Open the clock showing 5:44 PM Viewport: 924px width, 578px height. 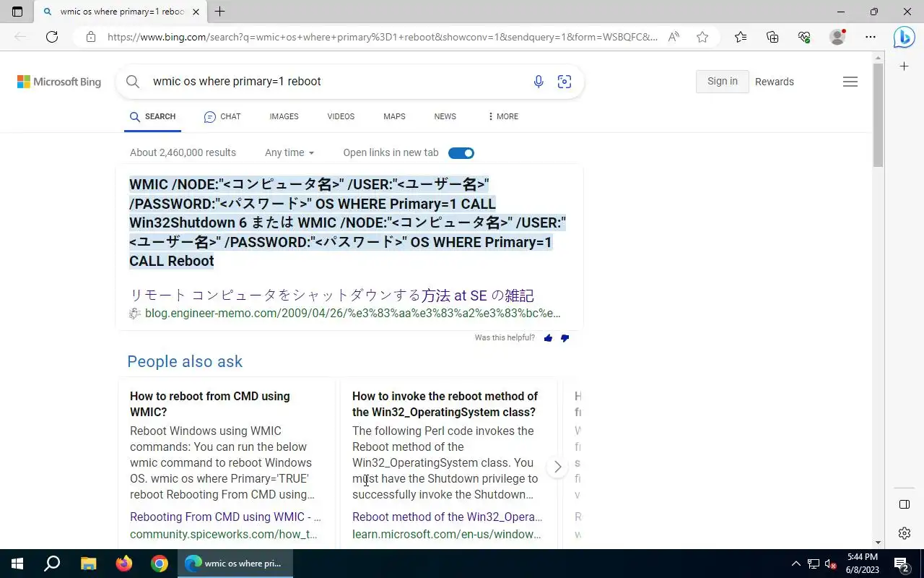(x=862, y=564)
